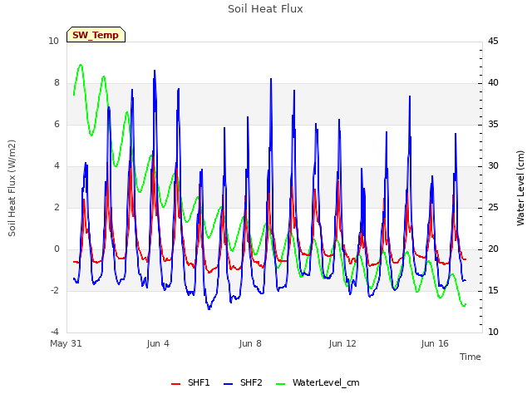Click the highest blue SHF2 peak near Jun 4
This screenshot has width=532, height=399.
[155, 71]
